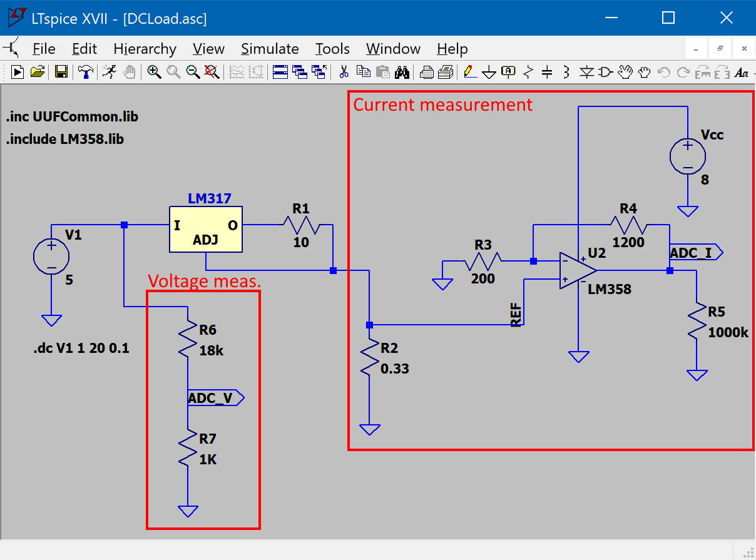This screenshot has width=756, height=560.
Task: Add text with the Aa icon
Action: pyautogui.click(x=742, y=72)
